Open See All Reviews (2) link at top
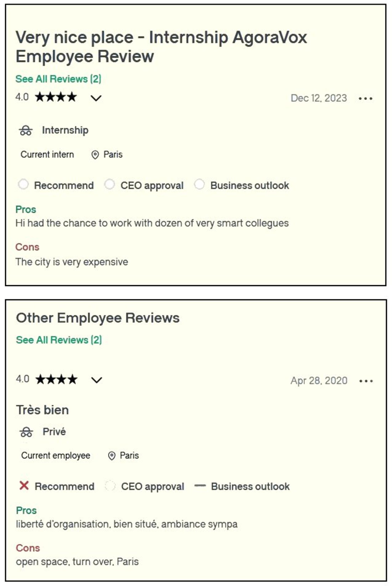 pos(58,79)
